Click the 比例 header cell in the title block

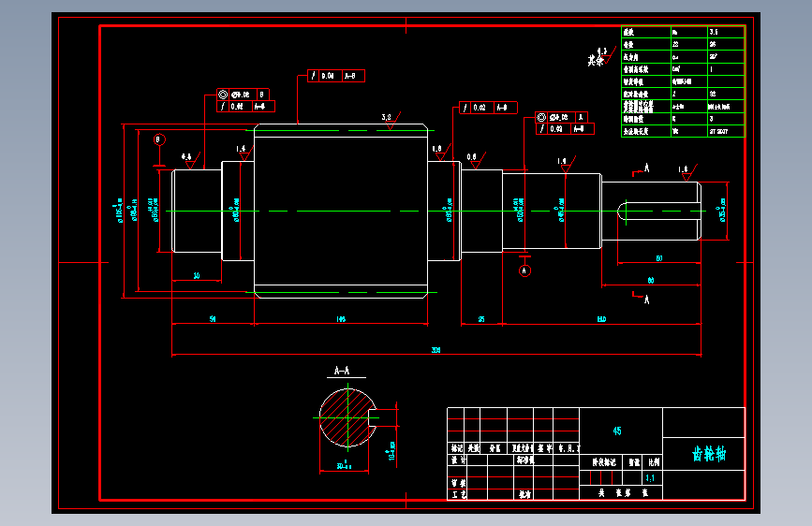coord(654,462)
